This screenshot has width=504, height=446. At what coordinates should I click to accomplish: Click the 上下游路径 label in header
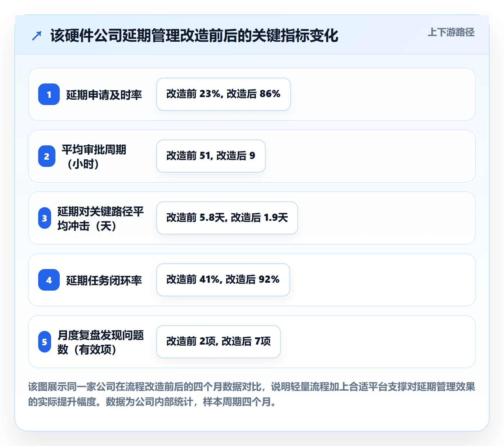coord(451,32)
